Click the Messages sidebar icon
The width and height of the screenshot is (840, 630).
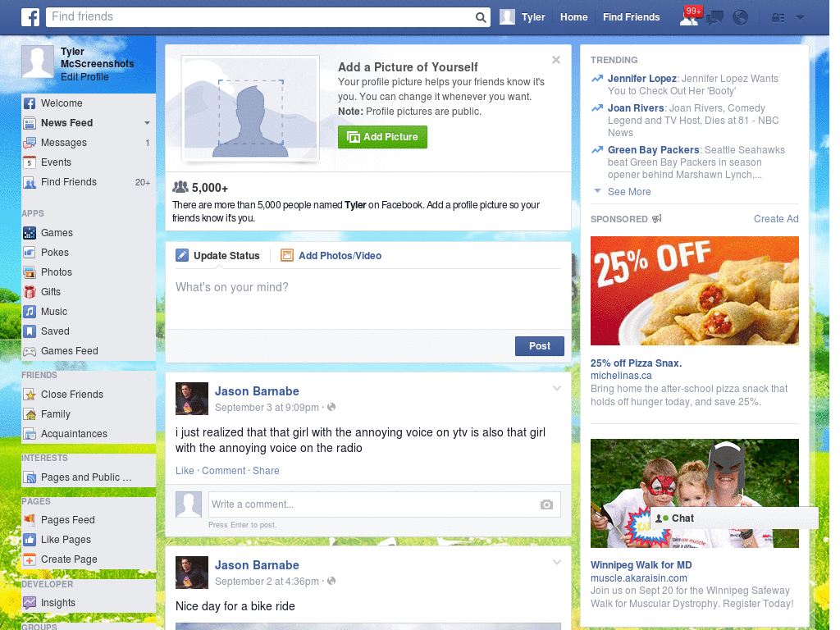[30, 143]
